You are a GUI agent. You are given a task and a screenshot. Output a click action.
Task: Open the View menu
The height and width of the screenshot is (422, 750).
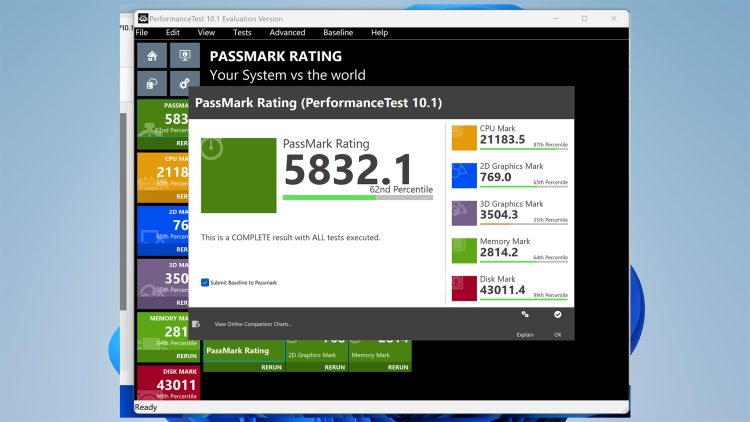(206, 33)
